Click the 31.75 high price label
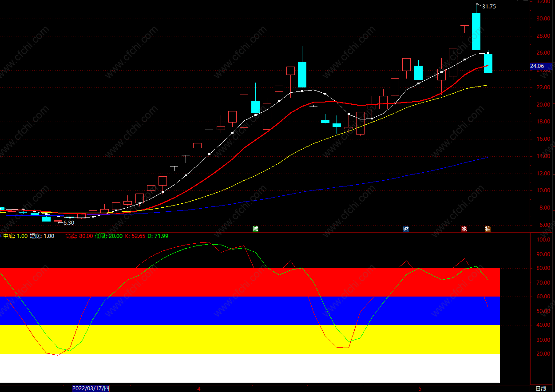 pyautogui.click(x=489, y=7)
